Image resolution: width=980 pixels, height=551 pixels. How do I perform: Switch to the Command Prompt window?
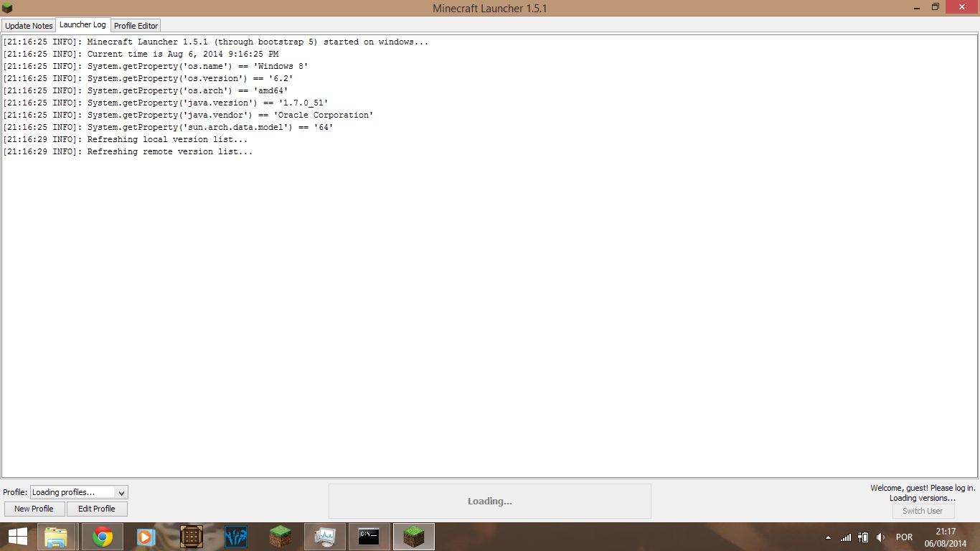[x=369, y=537]
